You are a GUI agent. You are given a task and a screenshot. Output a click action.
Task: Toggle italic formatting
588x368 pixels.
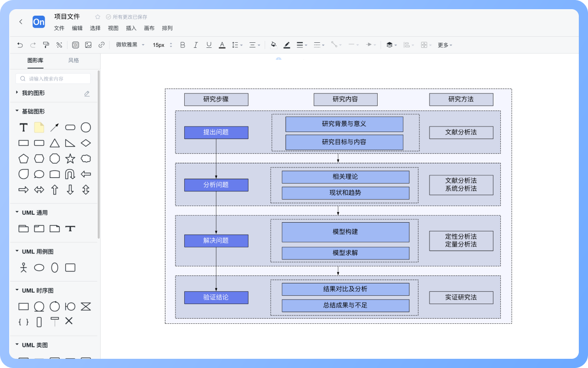(195, 45)
